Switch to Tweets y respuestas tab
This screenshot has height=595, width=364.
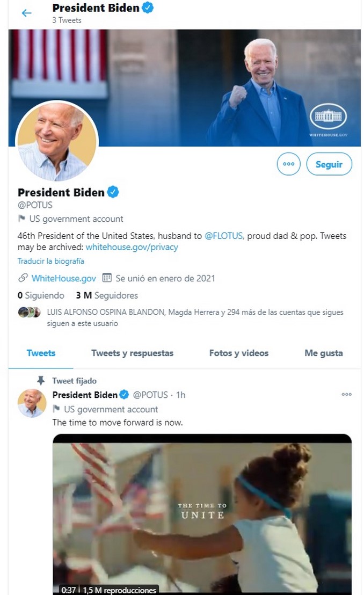[132, 353]
